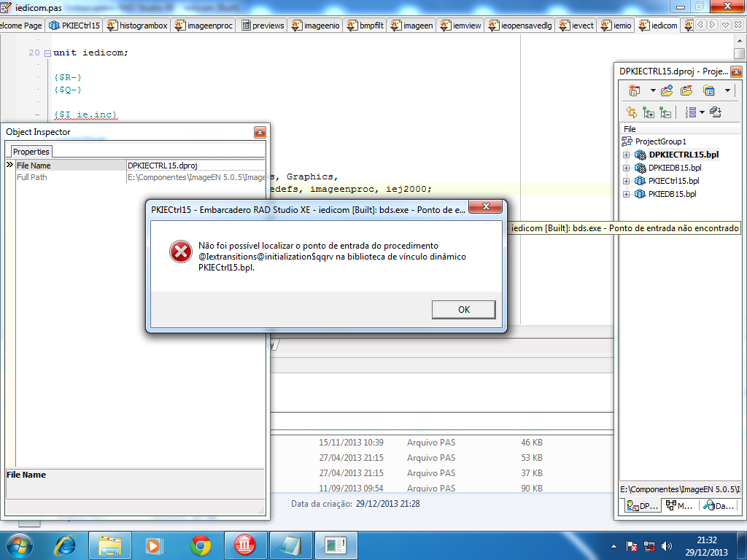Open the imageenio editor tab
The image size is (747, 560).
(316, 26)
